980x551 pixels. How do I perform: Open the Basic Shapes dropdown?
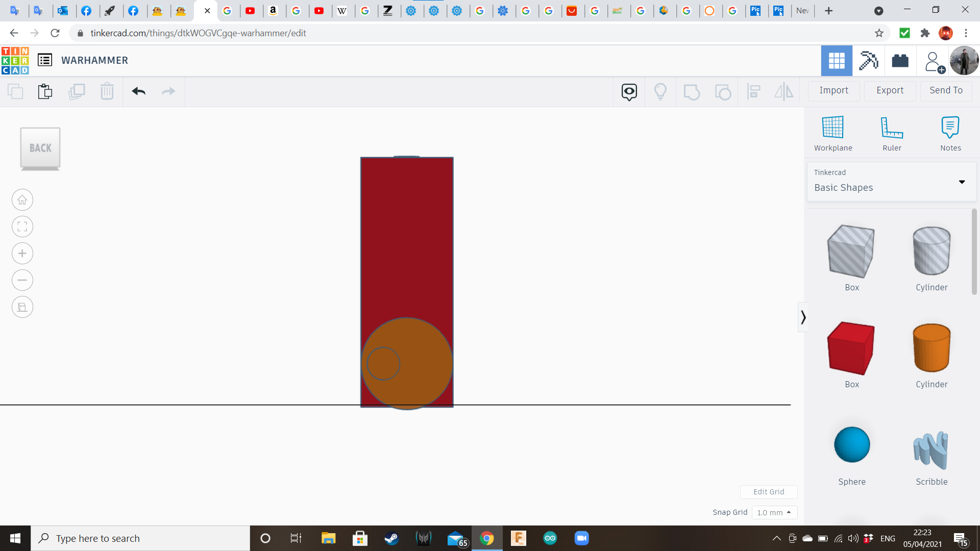[962, 182]
